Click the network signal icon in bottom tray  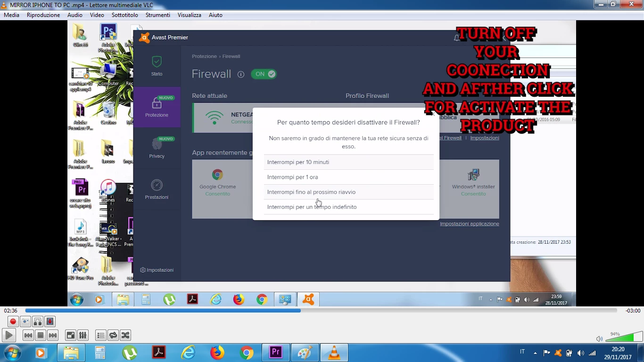coord(592,353)
